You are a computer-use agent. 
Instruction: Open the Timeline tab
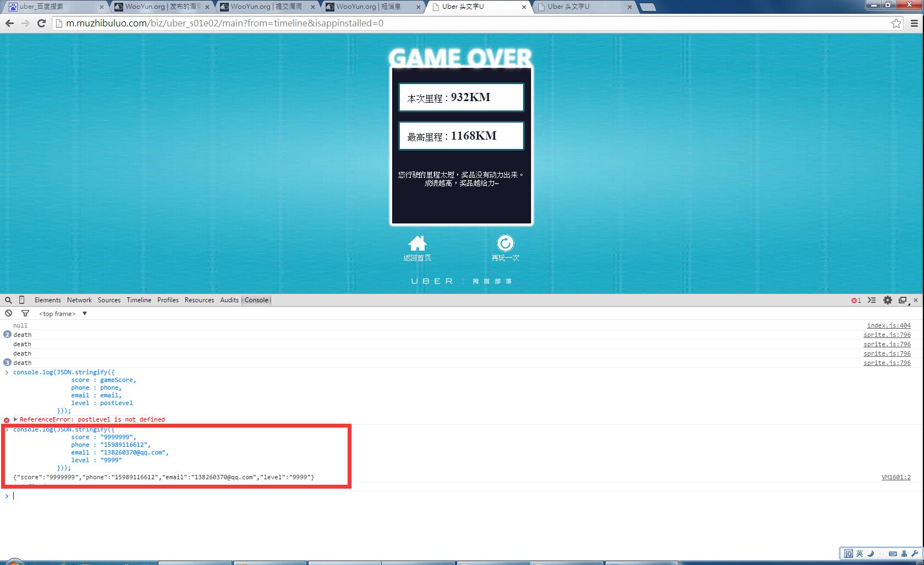139,300
